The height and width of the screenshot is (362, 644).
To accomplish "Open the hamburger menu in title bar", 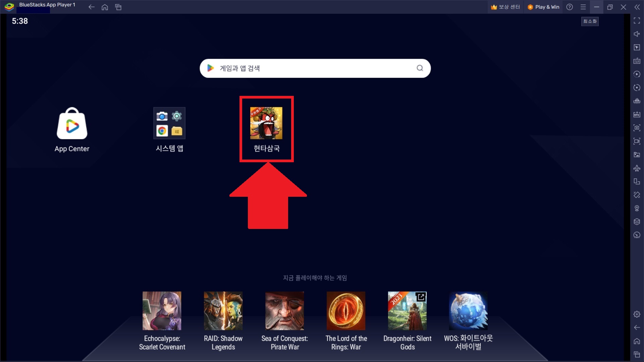I will click(583, 7).
